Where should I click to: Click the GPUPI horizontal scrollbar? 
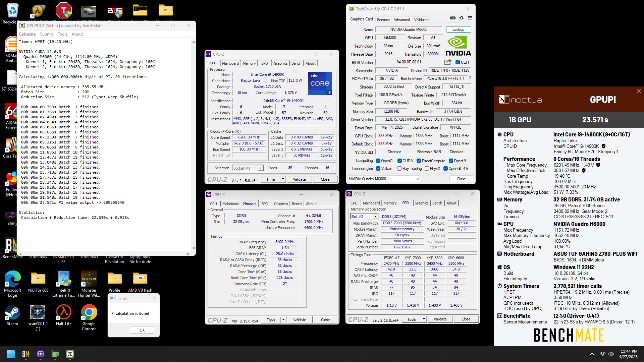tap(104, 254)
